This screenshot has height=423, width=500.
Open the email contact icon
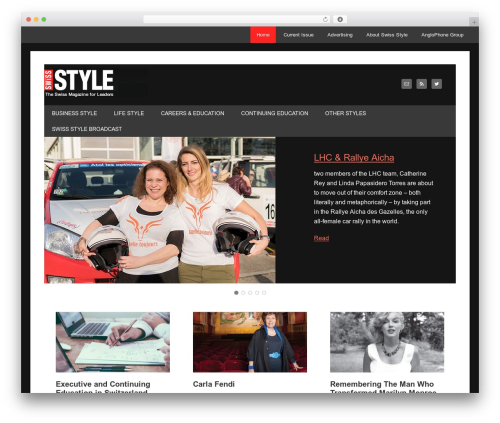406,84
